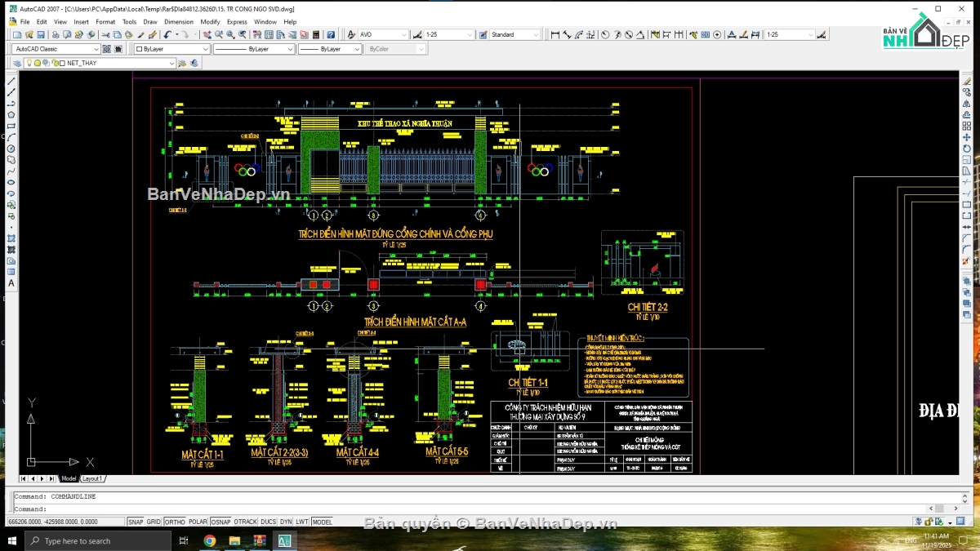Select the Aligned dimension tool

pos(566,35)
